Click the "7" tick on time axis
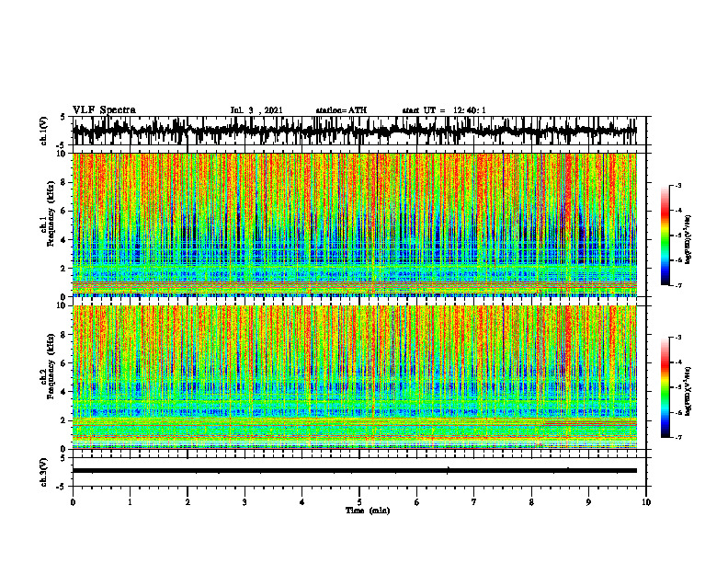Image resolution: width=728 pixels, height=563 pixels. click(x=474, y=502)
